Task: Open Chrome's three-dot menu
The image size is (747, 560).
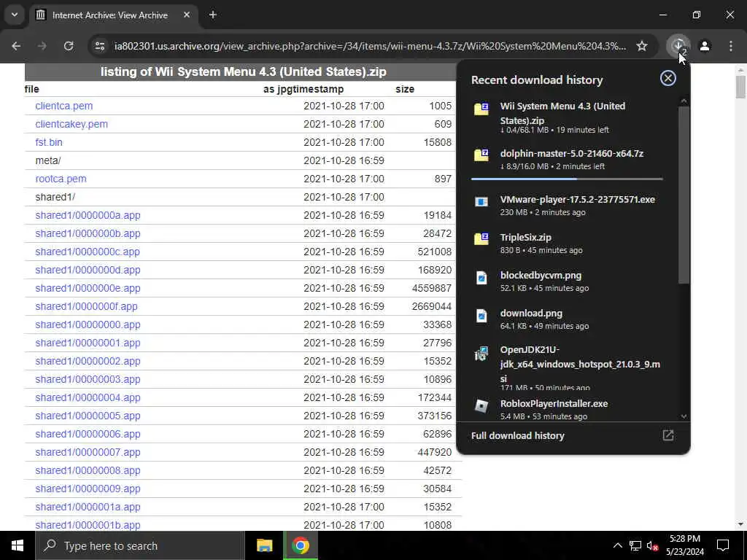Action: pyautogui.click(x=731, y=46)
